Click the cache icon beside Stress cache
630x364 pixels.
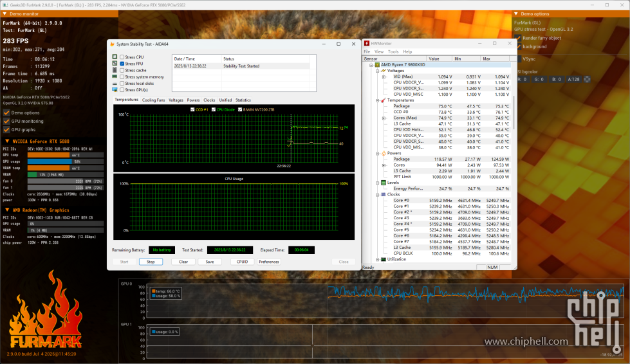(x=115, y=70)
